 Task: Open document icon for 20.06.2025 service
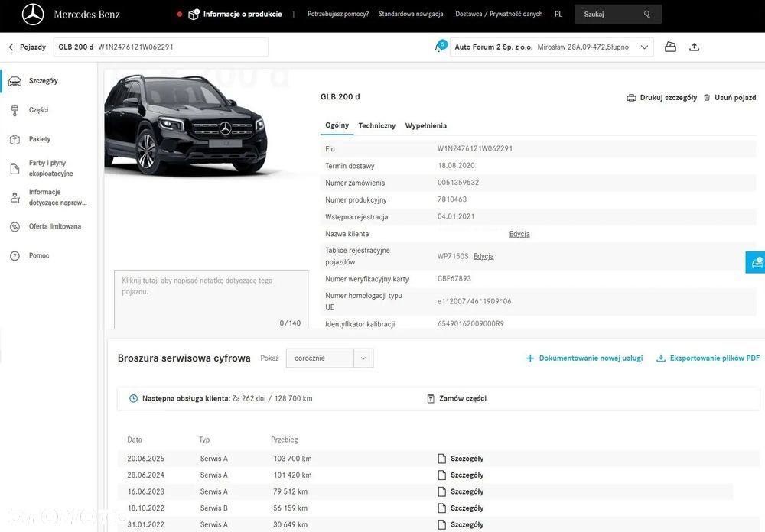[x=442, y=459]
